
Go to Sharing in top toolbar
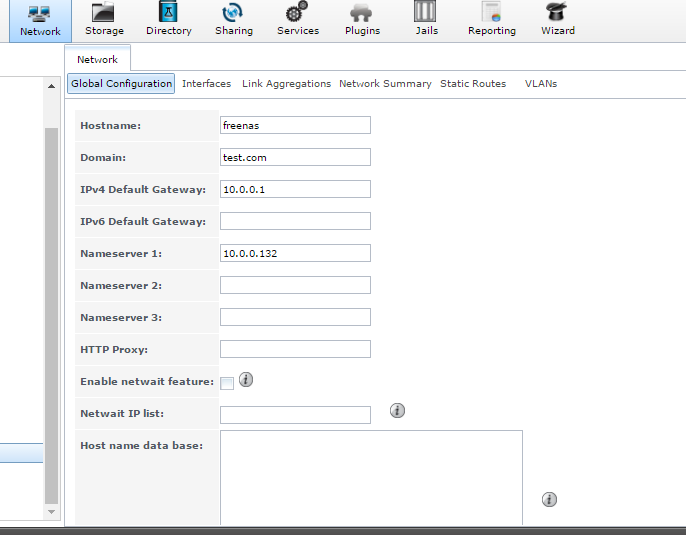point(233,14)
